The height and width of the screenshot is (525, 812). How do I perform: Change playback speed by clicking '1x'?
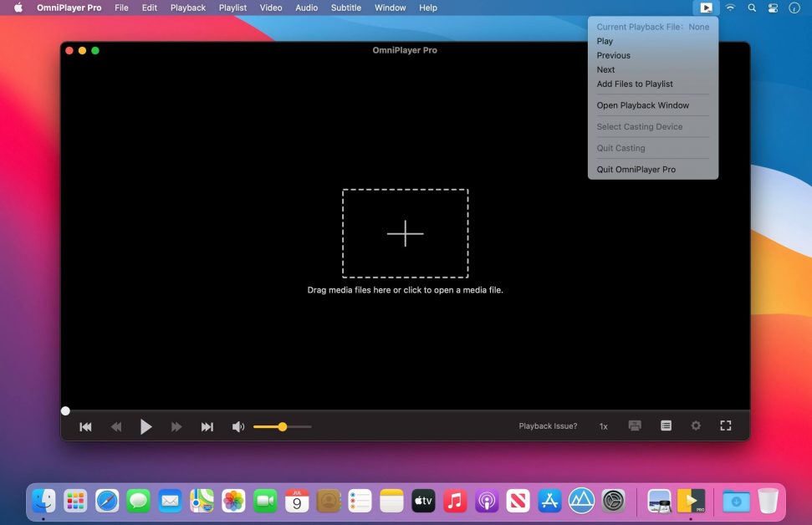pos(603,426)
